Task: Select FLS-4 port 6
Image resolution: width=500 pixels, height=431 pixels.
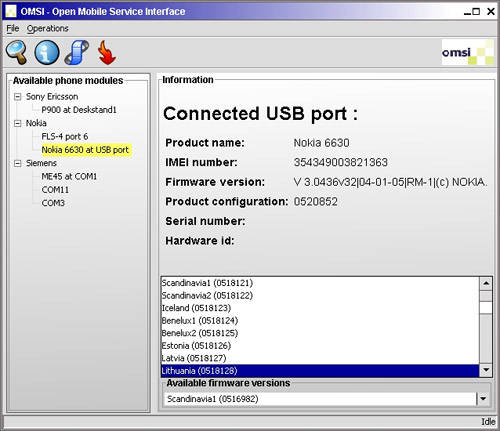Action: point(65,136)
